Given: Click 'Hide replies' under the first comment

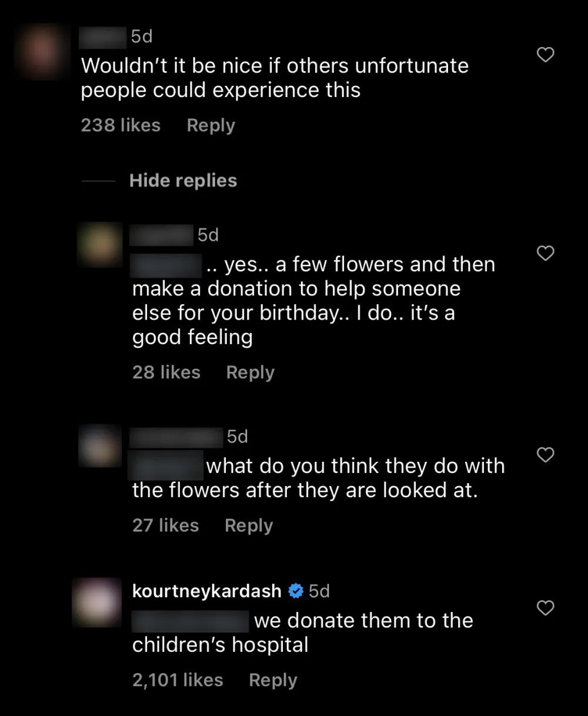Looking at the screenshot, I should (x=183, y=180).
